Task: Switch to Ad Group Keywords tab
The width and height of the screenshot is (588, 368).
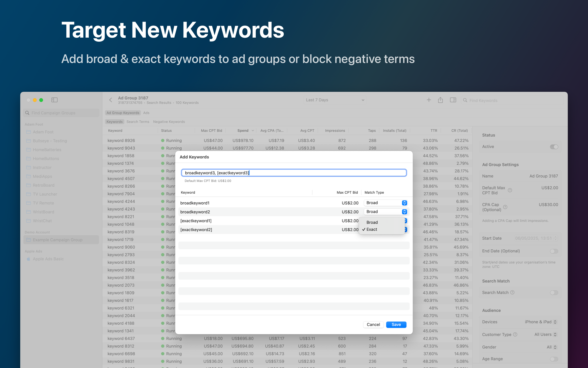Action: (x=123, y=113)
